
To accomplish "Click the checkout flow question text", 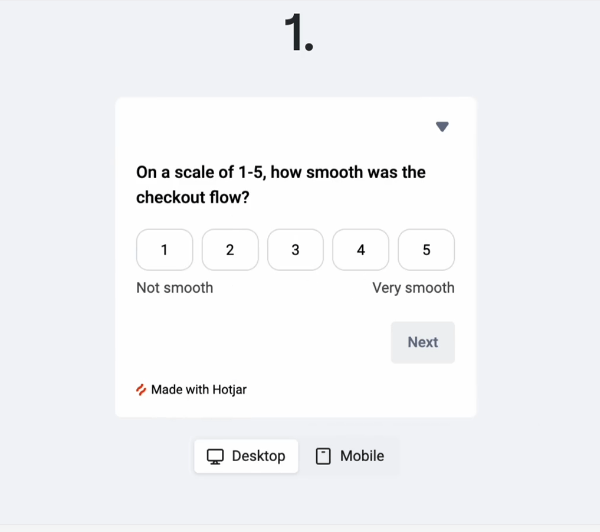I will click(281, 185).
